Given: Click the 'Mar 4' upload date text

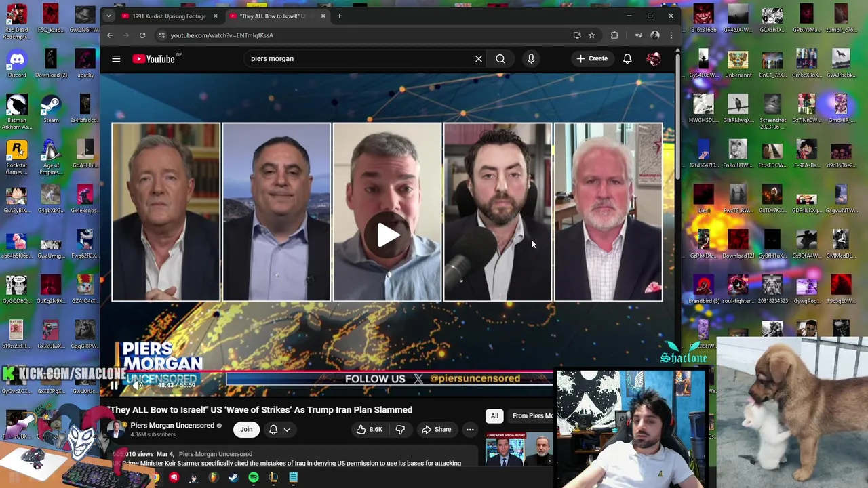Looking at the screenshot, I should [x=165, y=454].
